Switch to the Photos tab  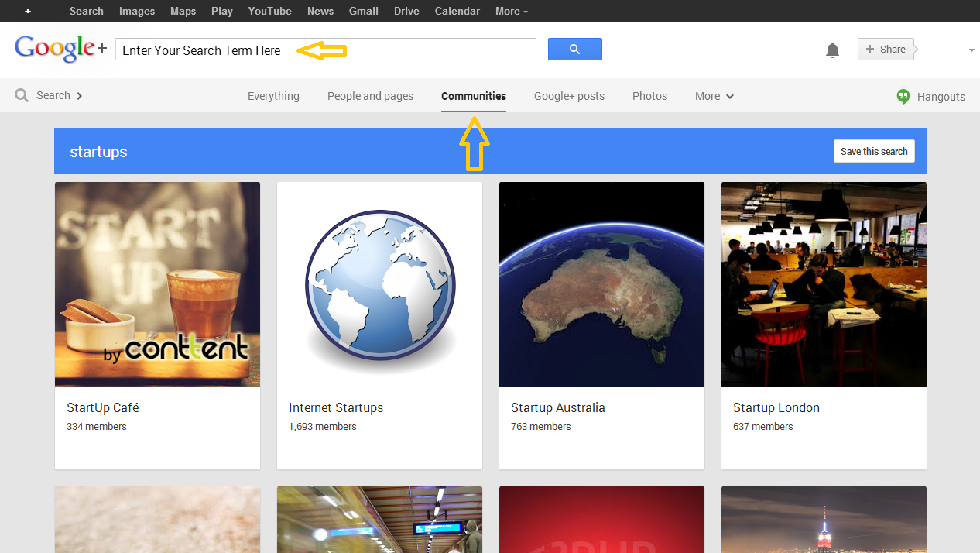click(649, 96)
